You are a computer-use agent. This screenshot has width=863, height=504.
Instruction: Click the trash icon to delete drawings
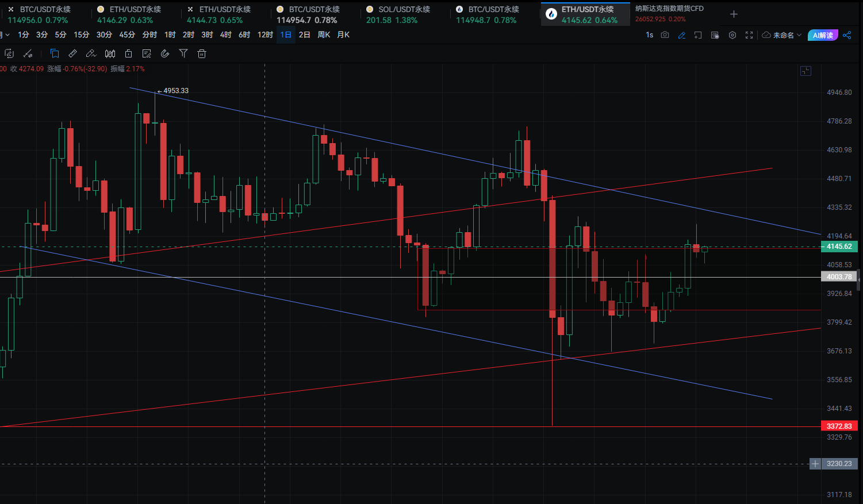[202, 53]
